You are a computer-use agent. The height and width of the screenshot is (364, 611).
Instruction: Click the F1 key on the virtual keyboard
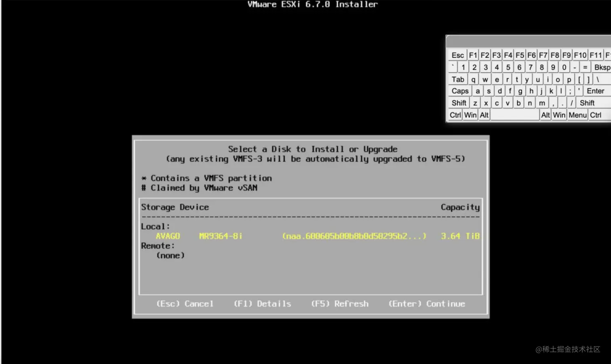coord(473,55)
